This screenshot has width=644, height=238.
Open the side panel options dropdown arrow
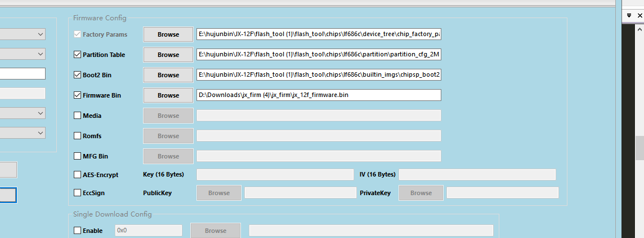pyautogui.click(x=629, y=15)
